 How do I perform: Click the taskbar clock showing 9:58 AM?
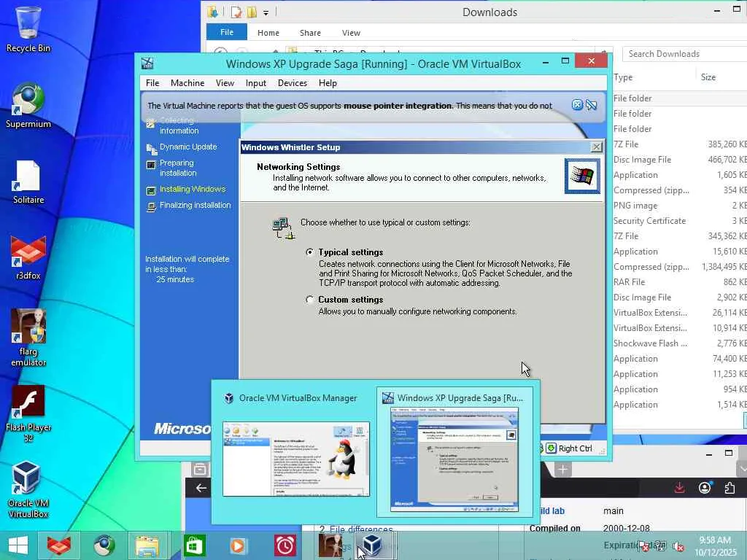click(x=715, y=546)
